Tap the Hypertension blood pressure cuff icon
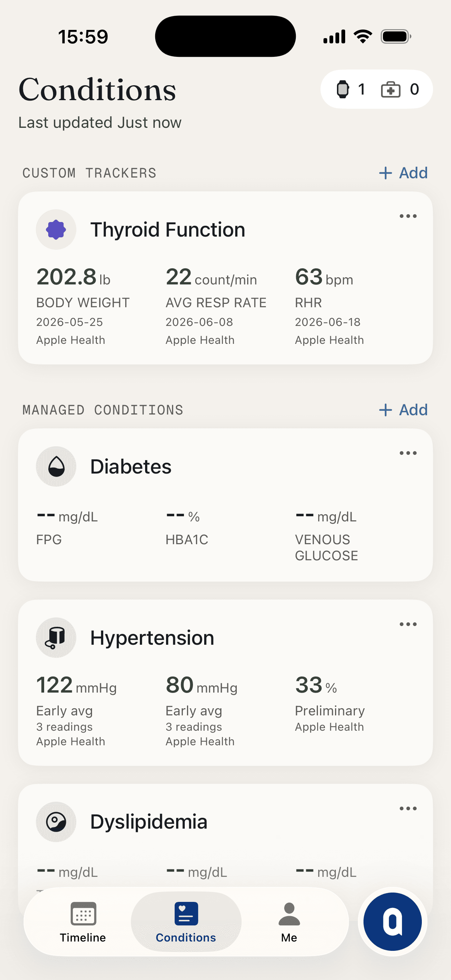Viewport: 451px width, 980px height. (x=56, y=638)
